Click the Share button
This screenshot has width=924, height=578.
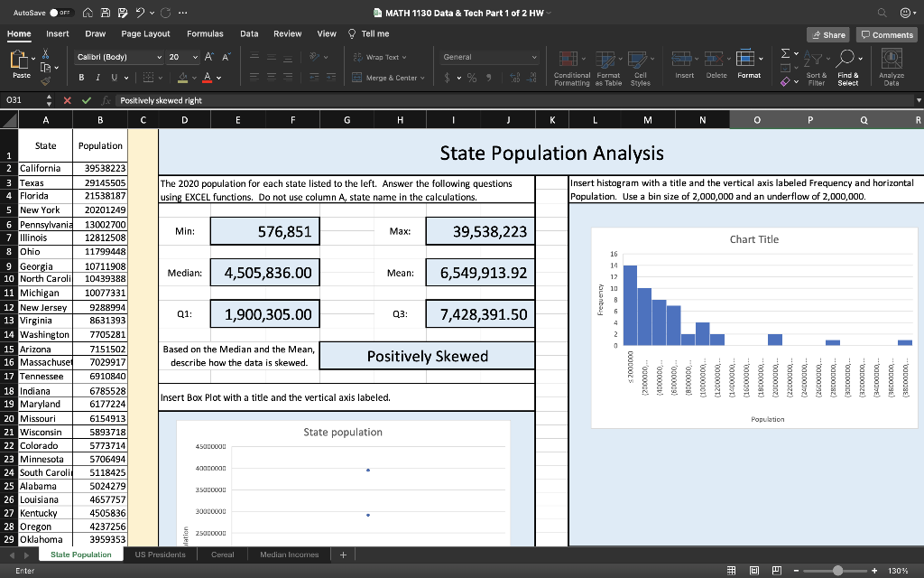tap(827, 34)
